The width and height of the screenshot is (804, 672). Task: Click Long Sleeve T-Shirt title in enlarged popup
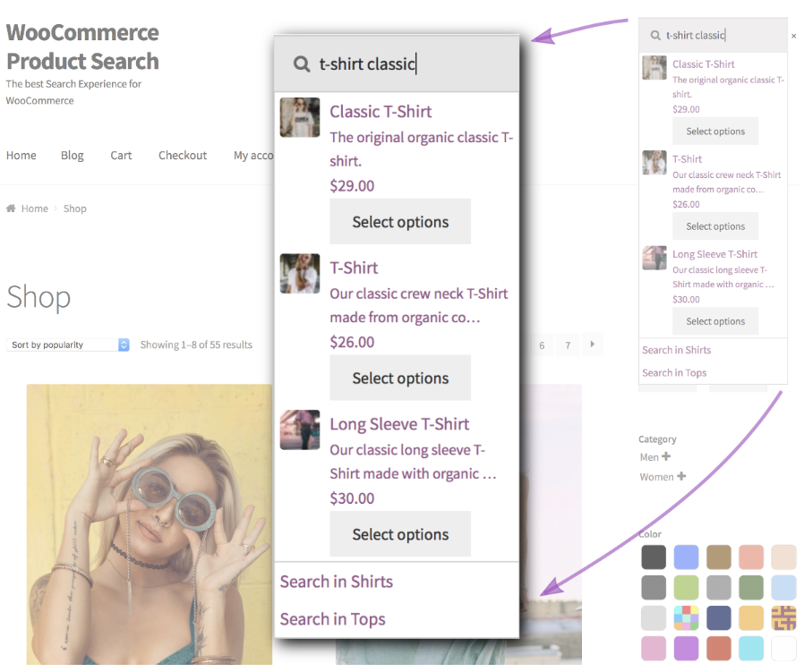click(x=399, y=424)
